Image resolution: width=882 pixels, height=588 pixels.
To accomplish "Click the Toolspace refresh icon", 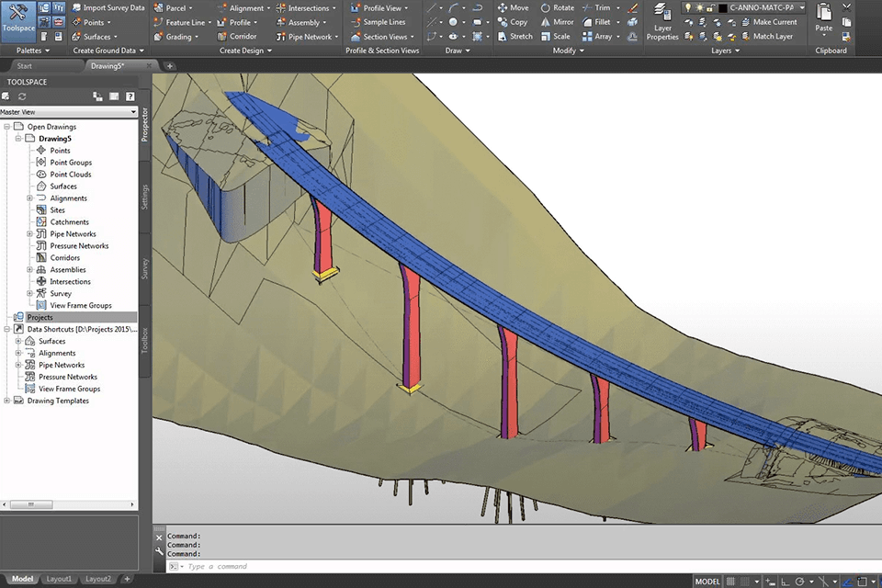I will [x=22, y=96].
